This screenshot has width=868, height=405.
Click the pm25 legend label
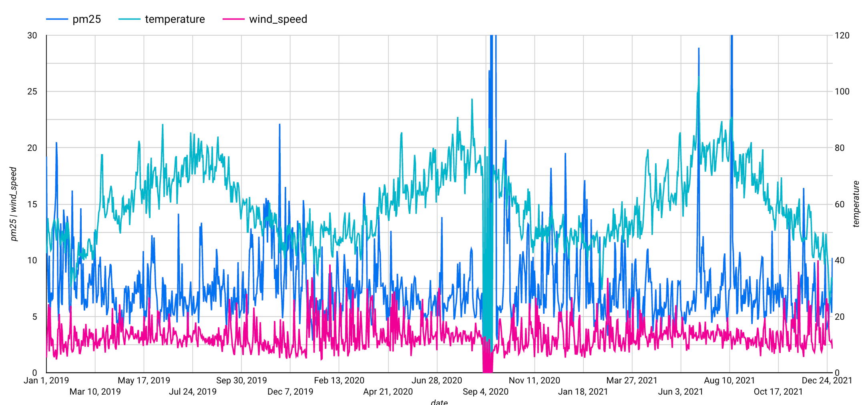point(86,19)
